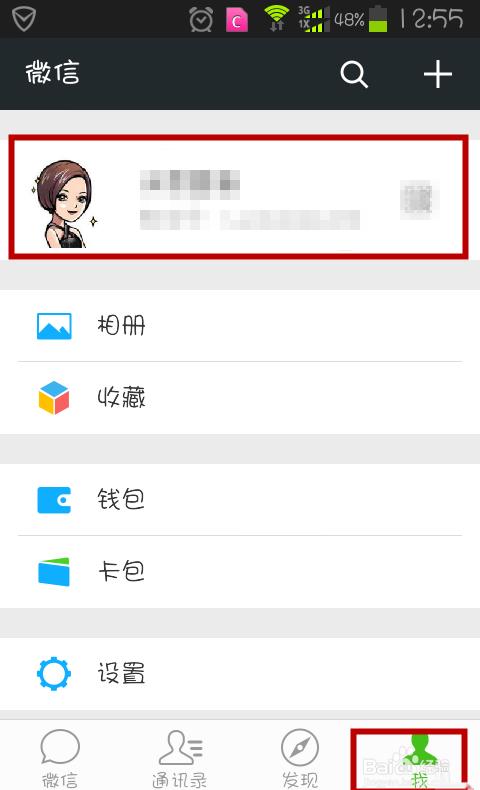The image size is (480, 790).
Task: Open the 卡包 menu entry
Action: click(x=240, y=572)
